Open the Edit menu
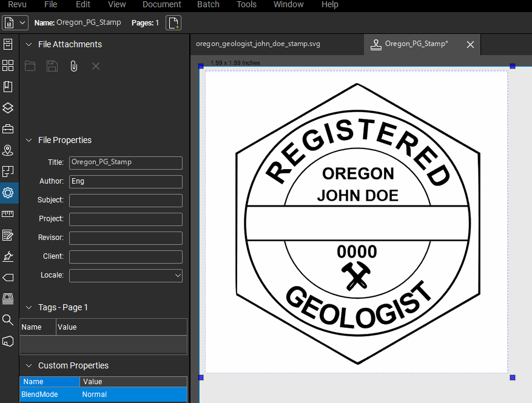 [x=82, y=4]
